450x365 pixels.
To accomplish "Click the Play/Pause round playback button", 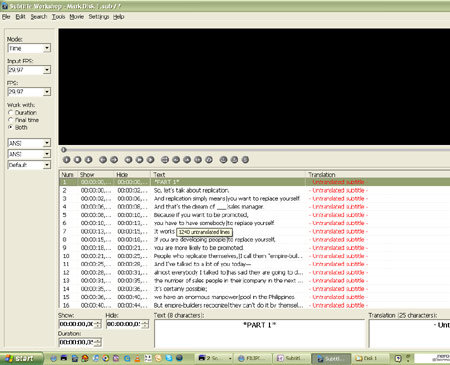I will [67, 160].
